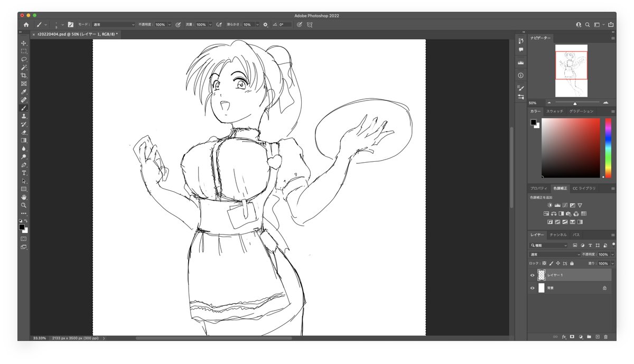The image size is (634, 364).
Task: Create a new layer group folder
Action: click(589, 337)
